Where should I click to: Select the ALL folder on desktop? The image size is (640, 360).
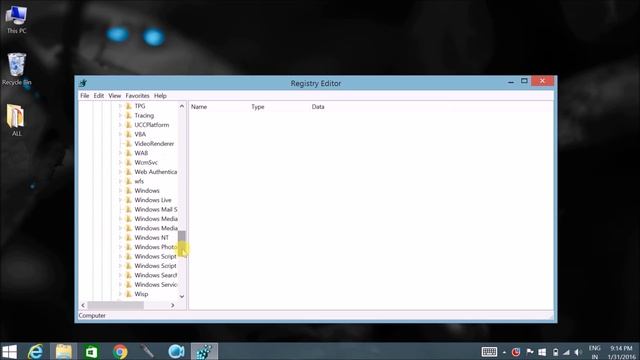coord(16,120)
